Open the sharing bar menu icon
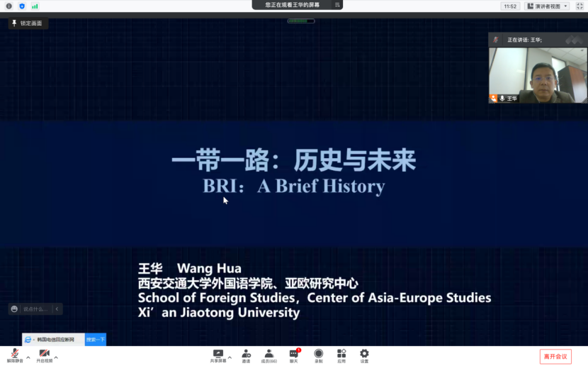Viewport: 588px width, 368px height. click(x=337, y=5)
